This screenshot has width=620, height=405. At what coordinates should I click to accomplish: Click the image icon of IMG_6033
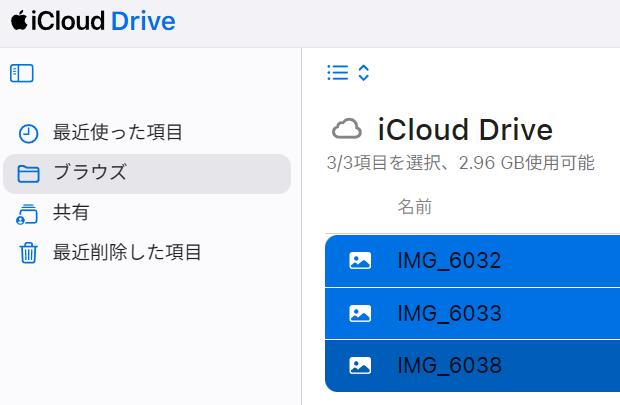pyautogui.click(x=360, y=313)
